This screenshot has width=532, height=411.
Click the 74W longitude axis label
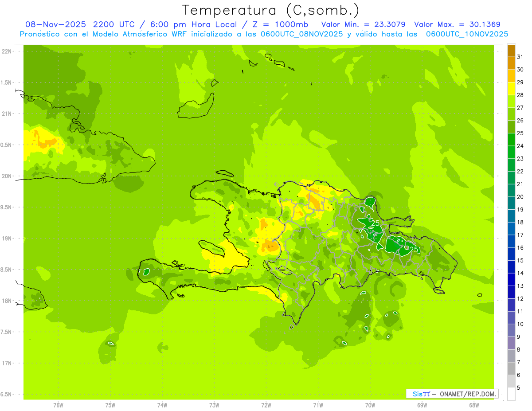point(162,405)
